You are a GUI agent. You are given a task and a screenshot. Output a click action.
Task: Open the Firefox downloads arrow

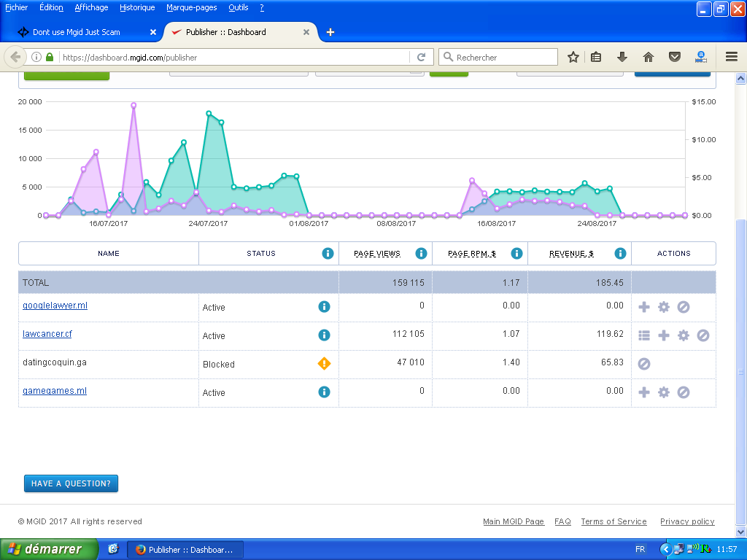point(622,57)
